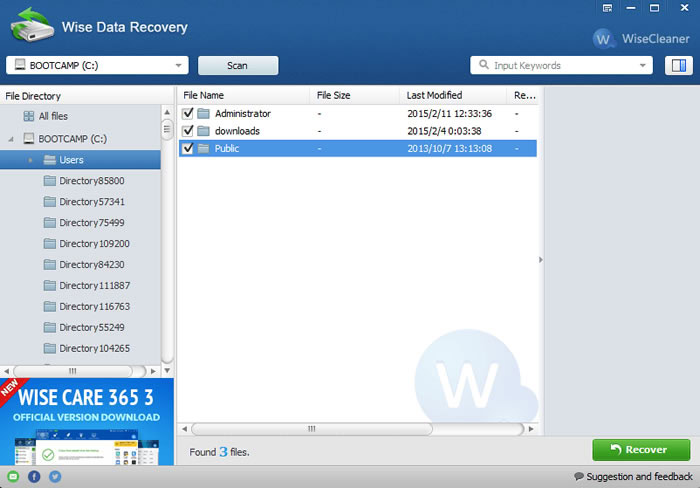Viewport: 700px width, 488px height.
Task: Select the All files grid icon
Action: [x=29, y=116]
